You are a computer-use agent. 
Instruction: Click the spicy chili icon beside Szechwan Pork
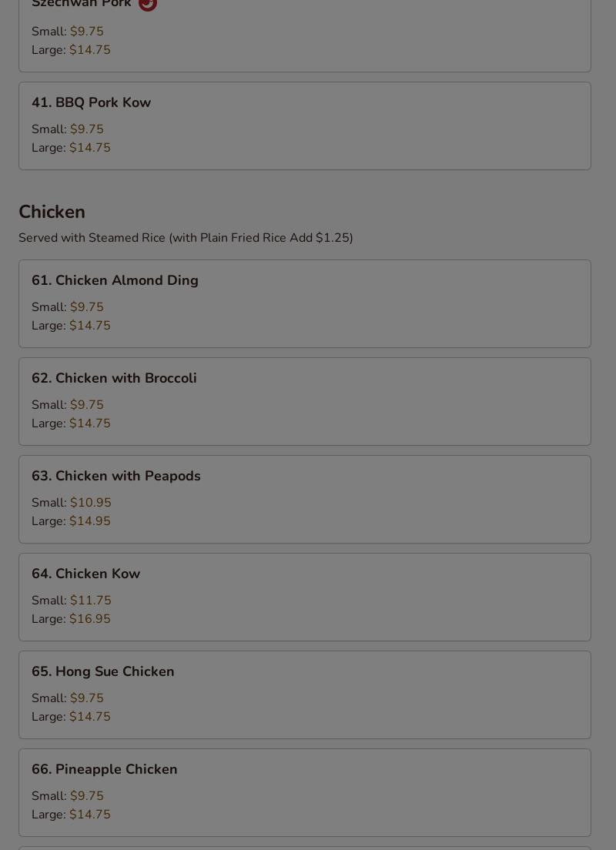(x=148, y=5)
